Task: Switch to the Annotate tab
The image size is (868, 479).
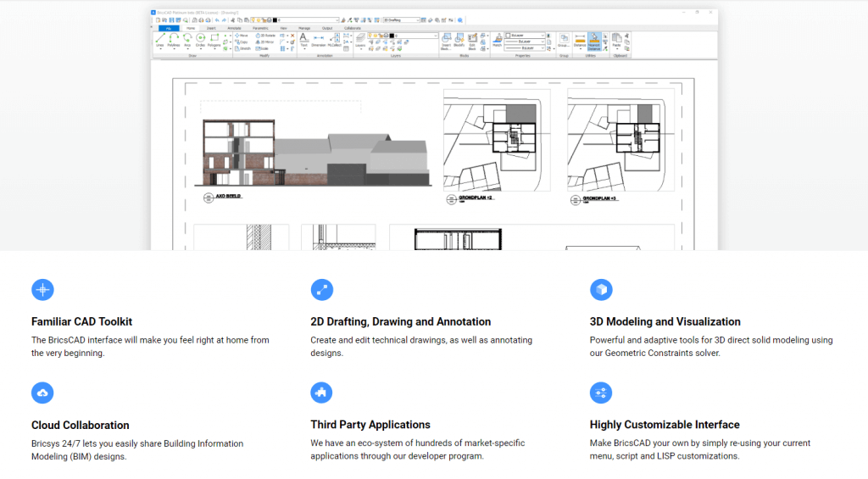Action: tap(234, 28)
